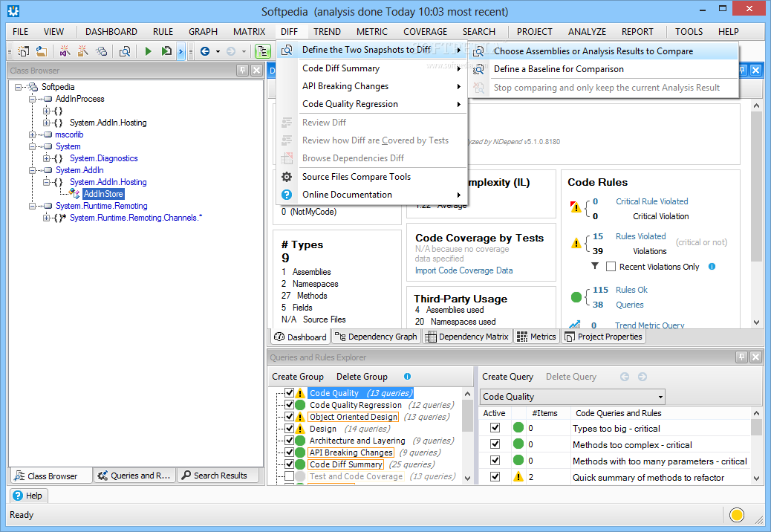Enable Test and Code Coverage group checkbox

click(289, 476)
